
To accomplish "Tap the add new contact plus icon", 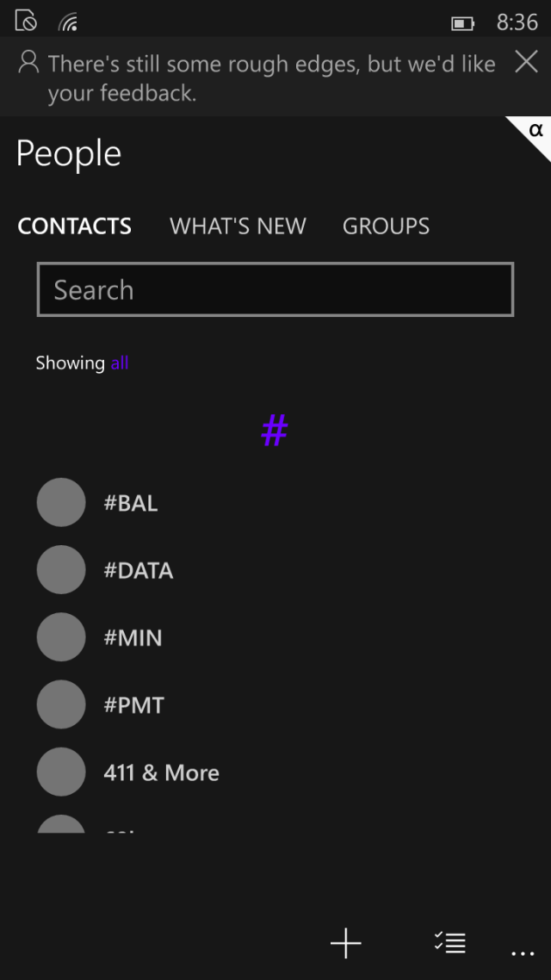I will coord(345,944).
